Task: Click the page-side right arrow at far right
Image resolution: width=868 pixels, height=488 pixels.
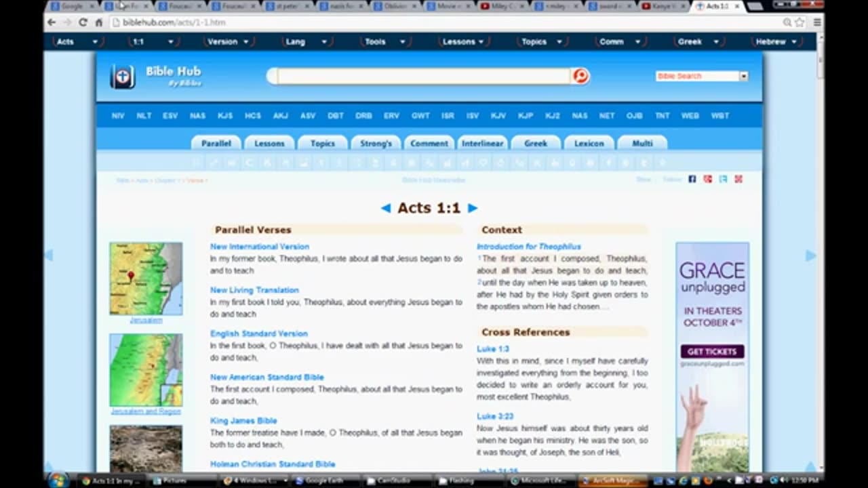Action: point(810,255)
